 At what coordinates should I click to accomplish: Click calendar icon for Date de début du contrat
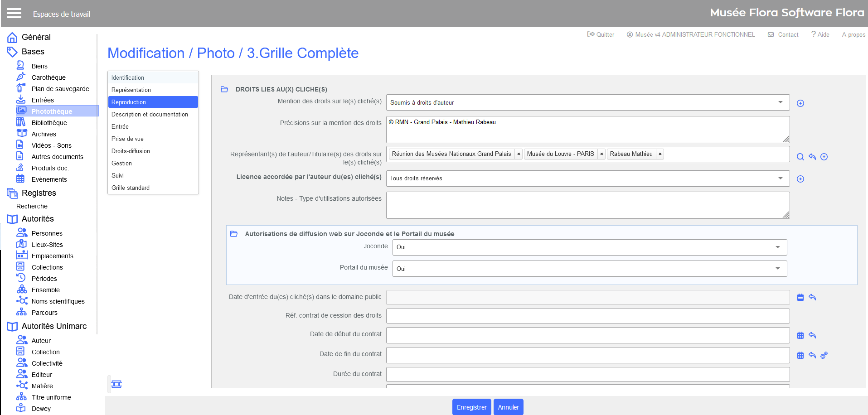(x=800, y=336)
